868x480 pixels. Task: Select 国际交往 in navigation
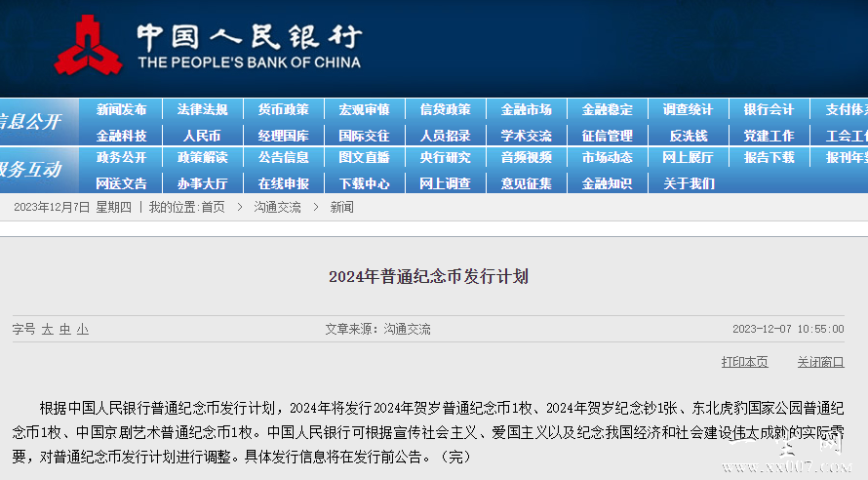click(x=364, y=136)
